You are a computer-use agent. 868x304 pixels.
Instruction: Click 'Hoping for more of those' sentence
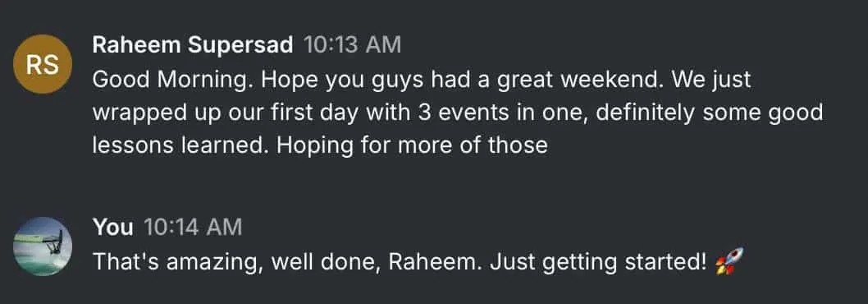(x=413, y=145)
